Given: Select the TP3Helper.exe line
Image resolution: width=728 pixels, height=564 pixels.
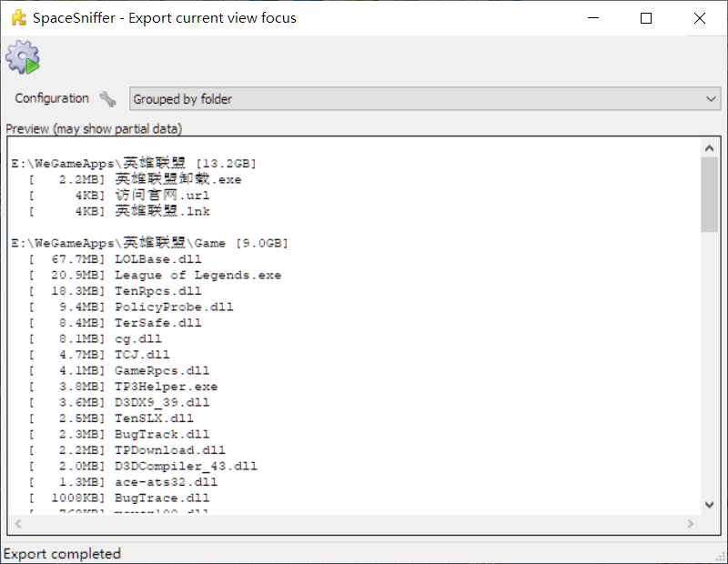Looking at the screenshot, I should tap(123, 387).
